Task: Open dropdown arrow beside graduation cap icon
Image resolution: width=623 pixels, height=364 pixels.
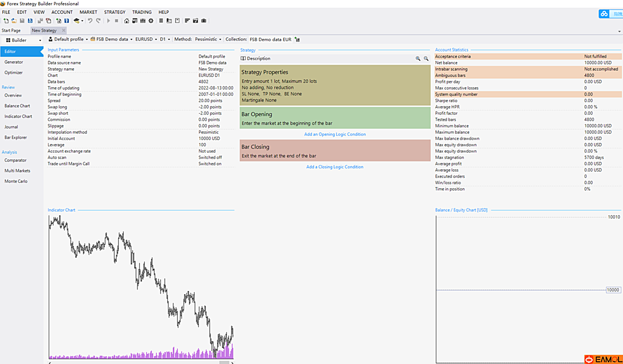Action: coord(82,21)
